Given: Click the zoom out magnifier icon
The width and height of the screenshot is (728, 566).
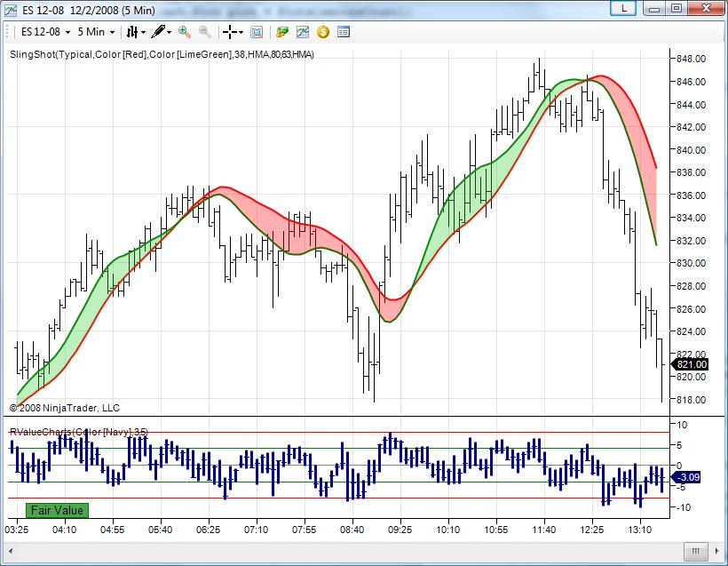Looking at the screenshot, I should (x=205, y=32).
